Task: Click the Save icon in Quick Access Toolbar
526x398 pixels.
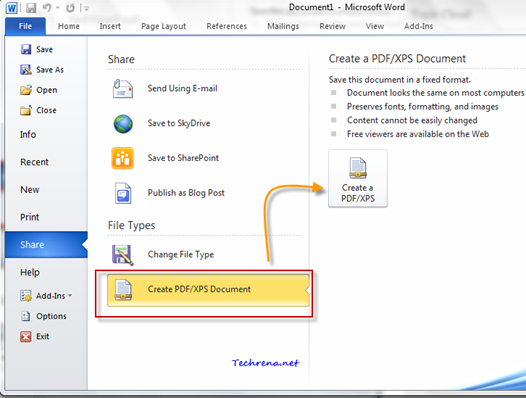Action: (31, 8)
